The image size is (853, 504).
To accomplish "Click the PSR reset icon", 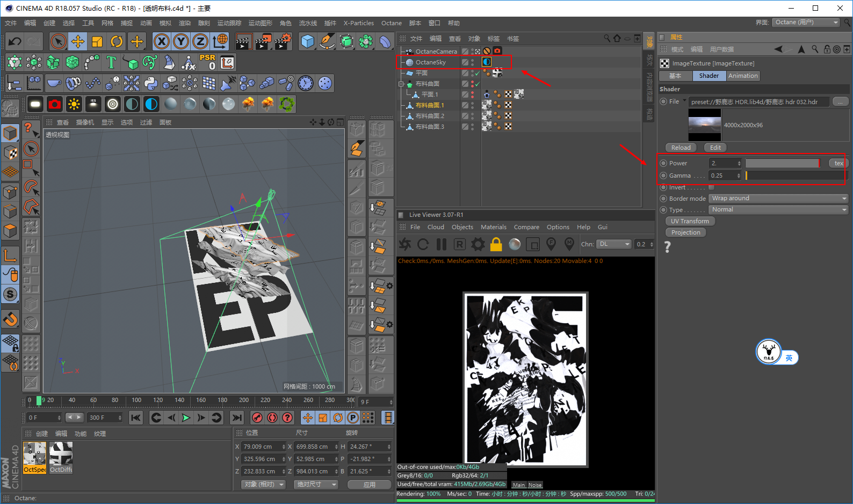I will coord(207,62).
